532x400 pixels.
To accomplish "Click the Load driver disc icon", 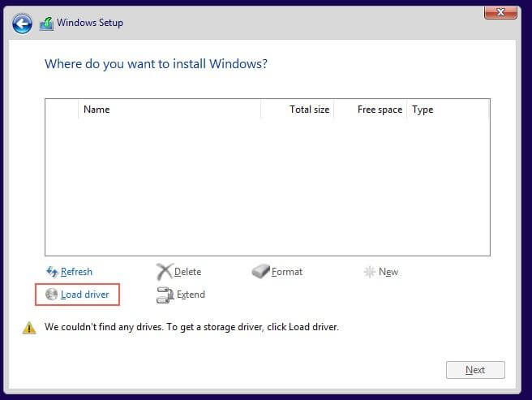I will click(52, 295).
